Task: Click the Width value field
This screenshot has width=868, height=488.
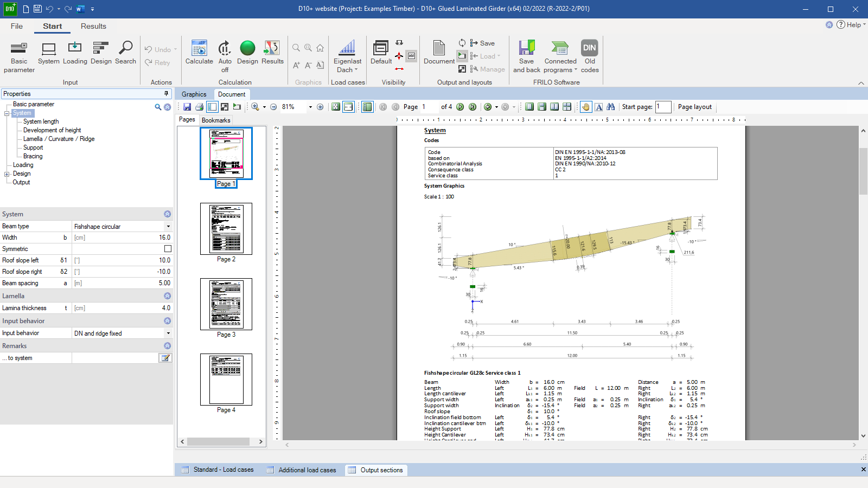Action: (x=122, y=237)
